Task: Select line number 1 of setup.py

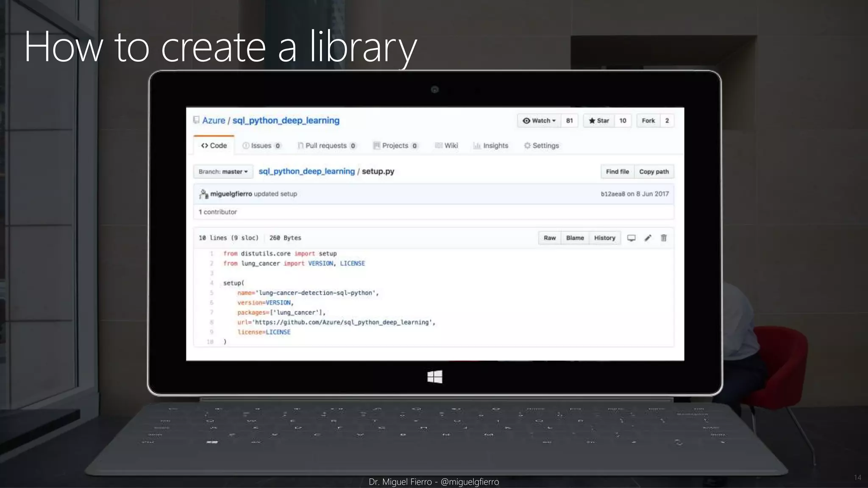Action: point(211,253)
